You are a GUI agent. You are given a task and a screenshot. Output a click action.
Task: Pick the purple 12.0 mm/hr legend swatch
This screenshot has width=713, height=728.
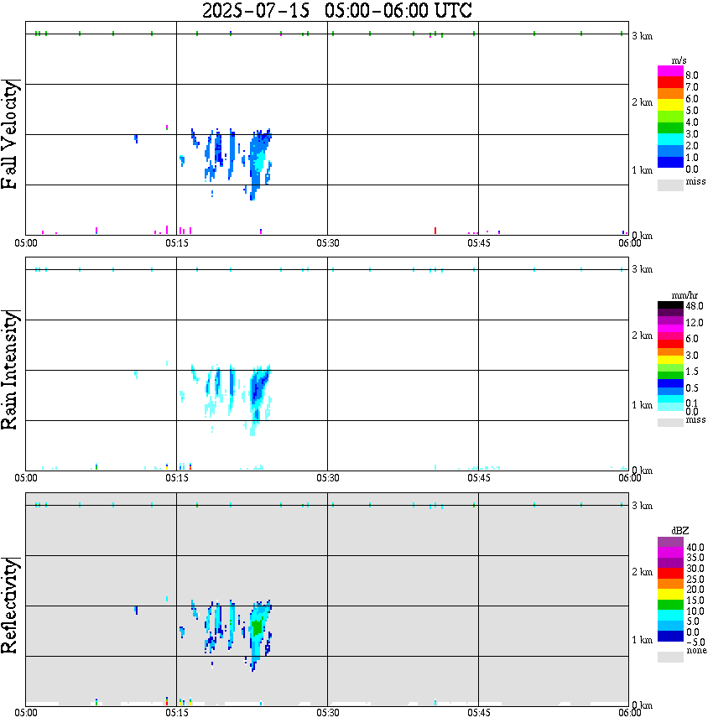point(670,320)
